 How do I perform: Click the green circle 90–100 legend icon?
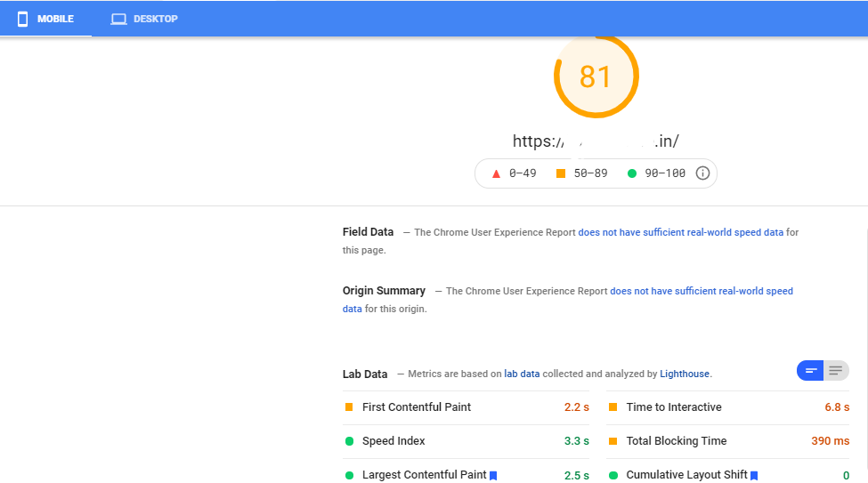631,173
